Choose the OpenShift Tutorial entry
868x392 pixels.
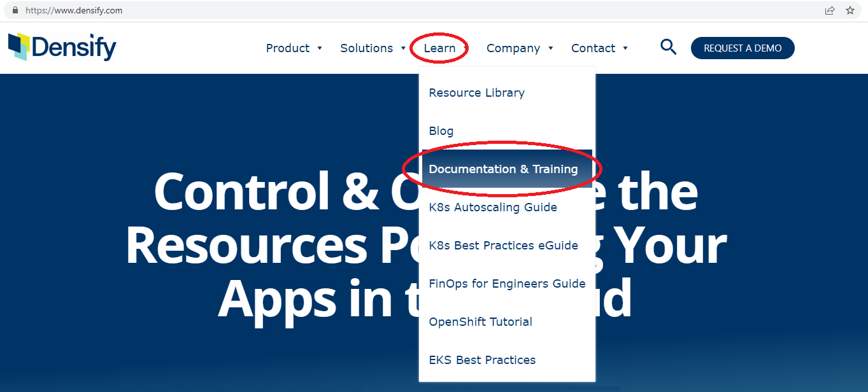(x=480, y=322)
